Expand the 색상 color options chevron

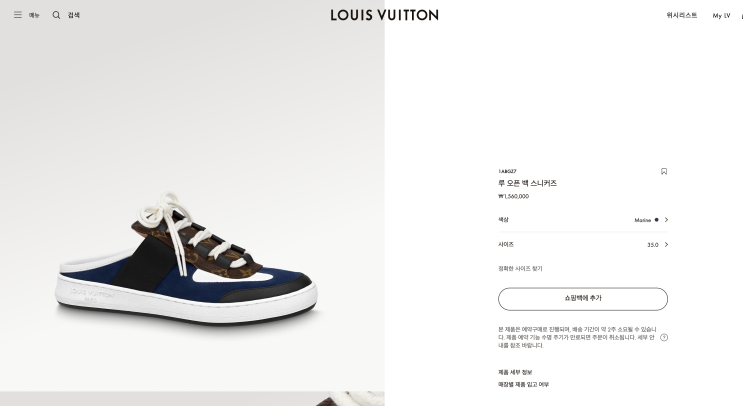tap(667, 219)
